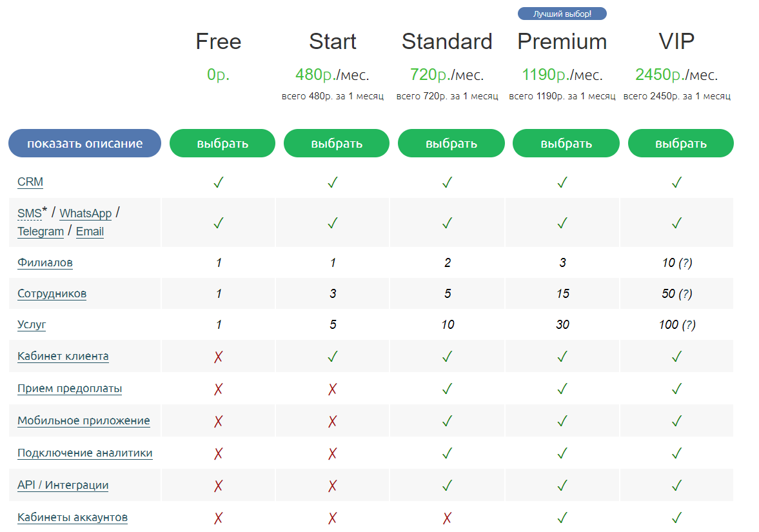Select the VIP plan button
The width and height of the screenshot is (759, 532).
[680, 143]
